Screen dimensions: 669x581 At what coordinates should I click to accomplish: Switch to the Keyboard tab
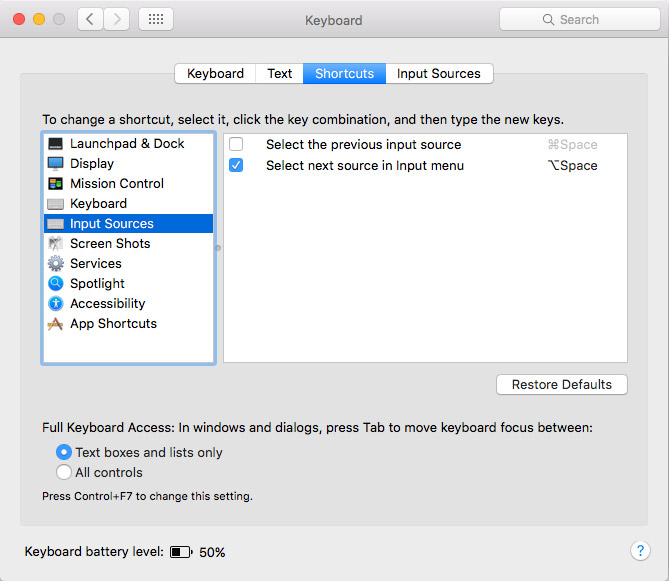[x=215, y=74]
